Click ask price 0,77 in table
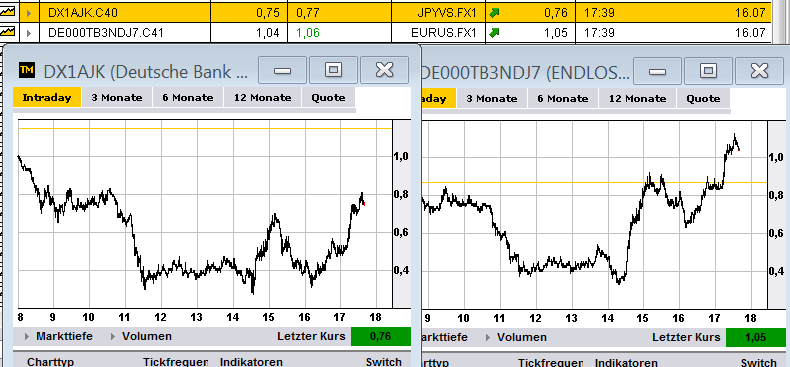Screen dimensions: 790x367 tap(308, 13)
